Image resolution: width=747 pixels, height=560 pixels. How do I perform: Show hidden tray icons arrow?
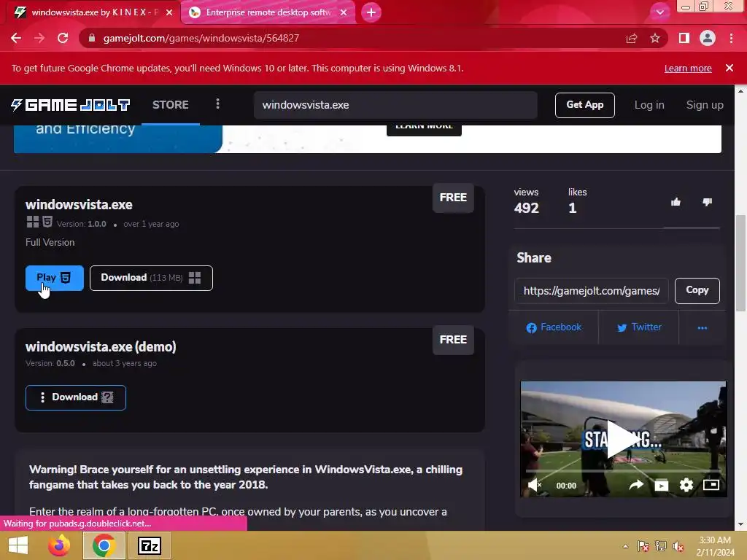coord(625,546)
